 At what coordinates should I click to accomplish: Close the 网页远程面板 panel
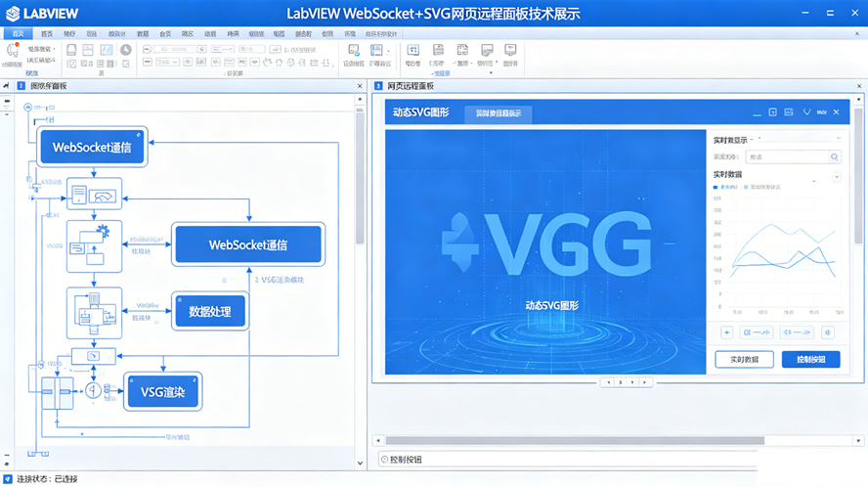click(x=859, y=86)
